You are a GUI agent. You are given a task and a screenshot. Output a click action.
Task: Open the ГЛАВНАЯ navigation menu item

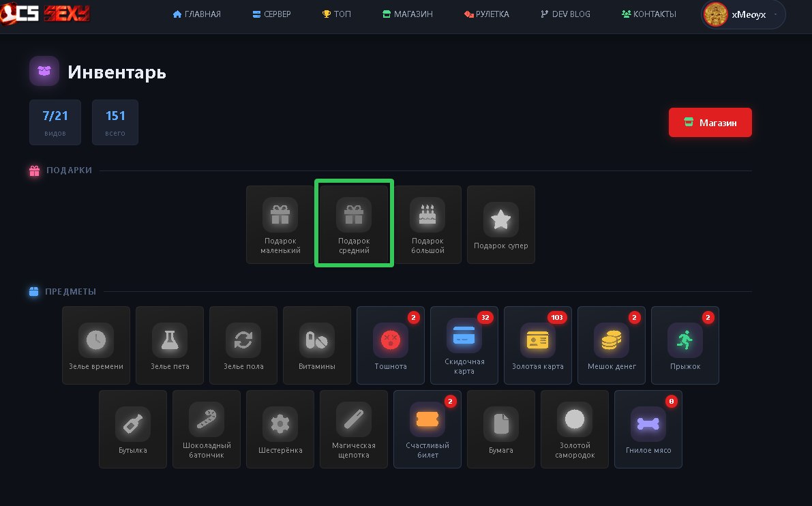pos(197,14)
